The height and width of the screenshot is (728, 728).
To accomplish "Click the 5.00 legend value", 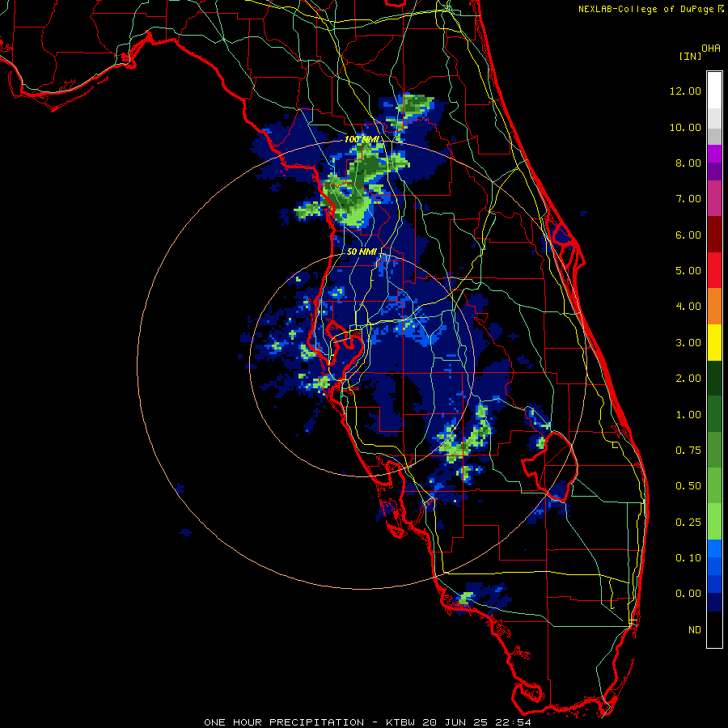I will 688,271.
